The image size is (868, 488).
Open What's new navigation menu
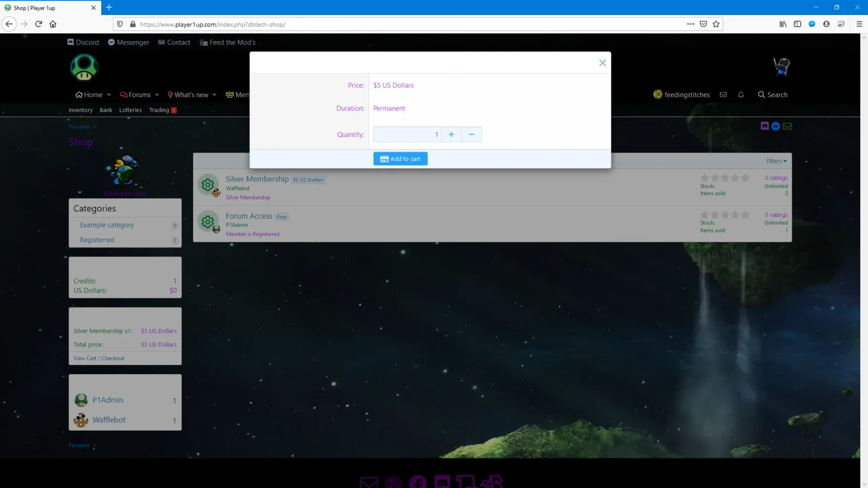[x=188, y=95]
